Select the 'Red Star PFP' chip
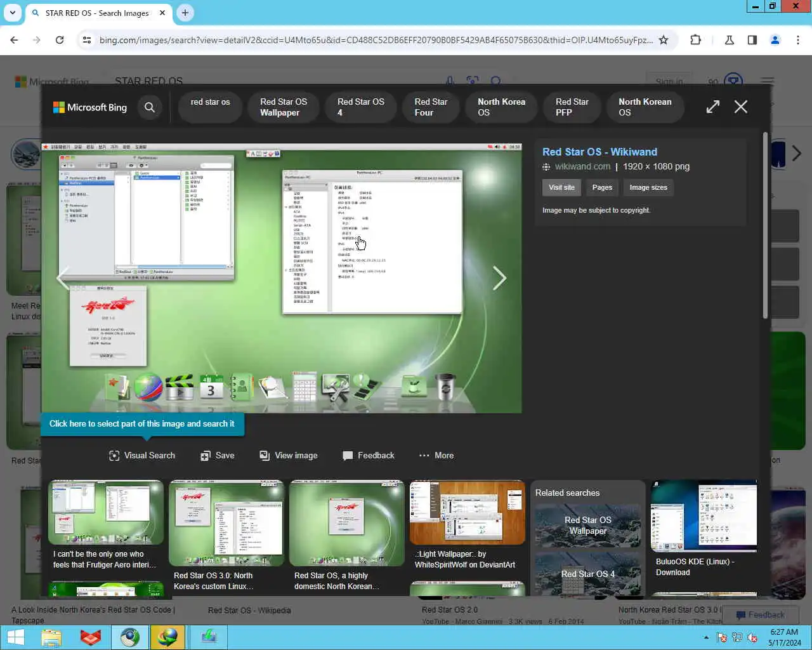The height and width of the screenshot is (650, 812). [x=572, y=107]
